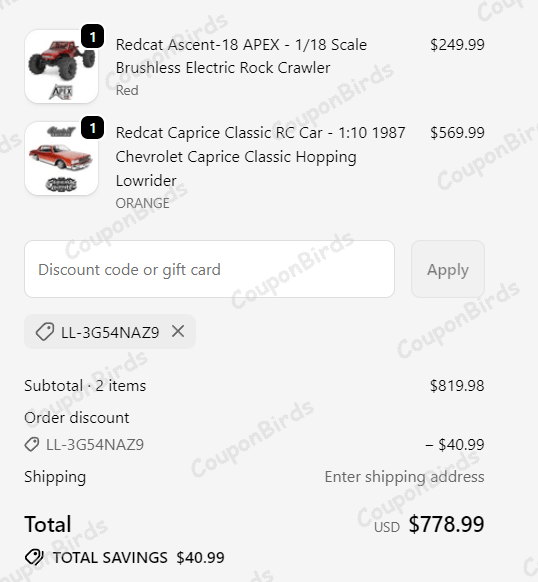Click the TOTAL SAVINGS $40.99 label
Screen dimensions: 538x582
(139, 558)
